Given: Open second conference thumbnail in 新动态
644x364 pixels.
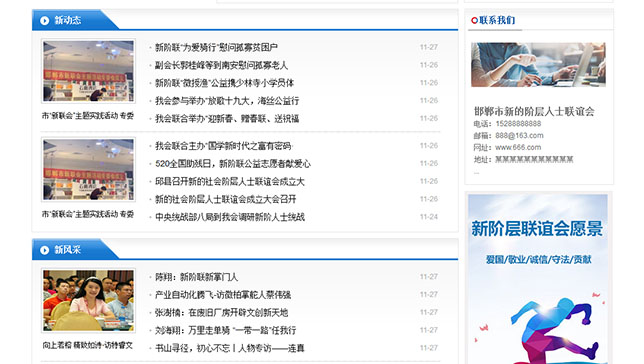Looking at the screenshot, I should pyautogui.click(x=88, y=169).
